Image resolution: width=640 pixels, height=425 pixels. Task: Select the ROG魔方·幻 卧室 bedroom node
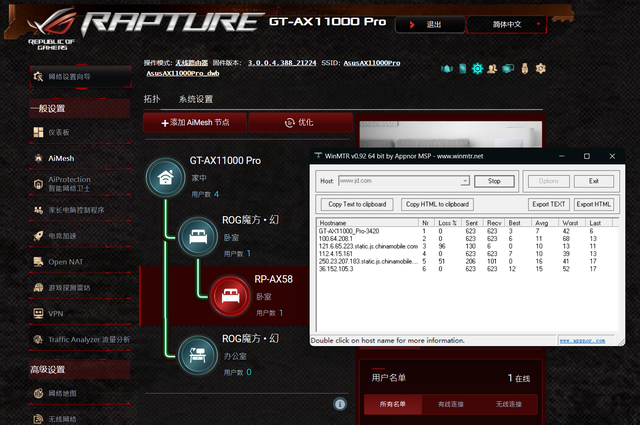tap(198, 237)
